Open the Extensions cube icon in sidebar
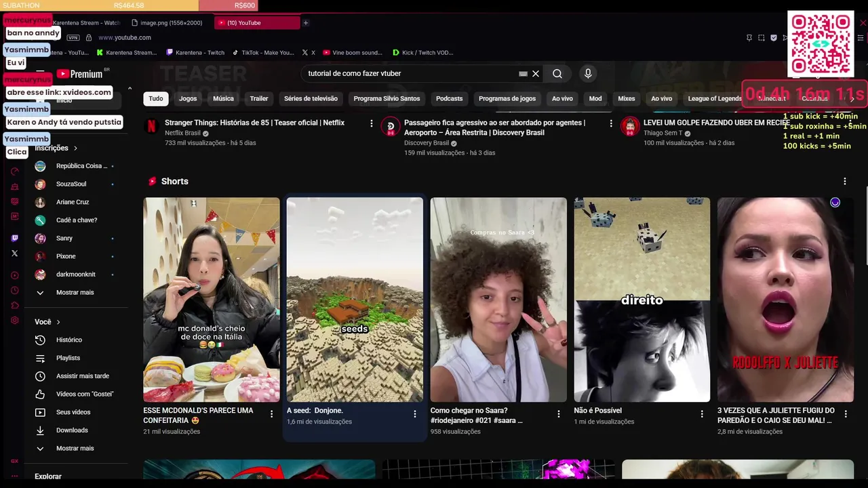Image resolution: width=868 pixels, height=488 pixels. tap(15, 305)
